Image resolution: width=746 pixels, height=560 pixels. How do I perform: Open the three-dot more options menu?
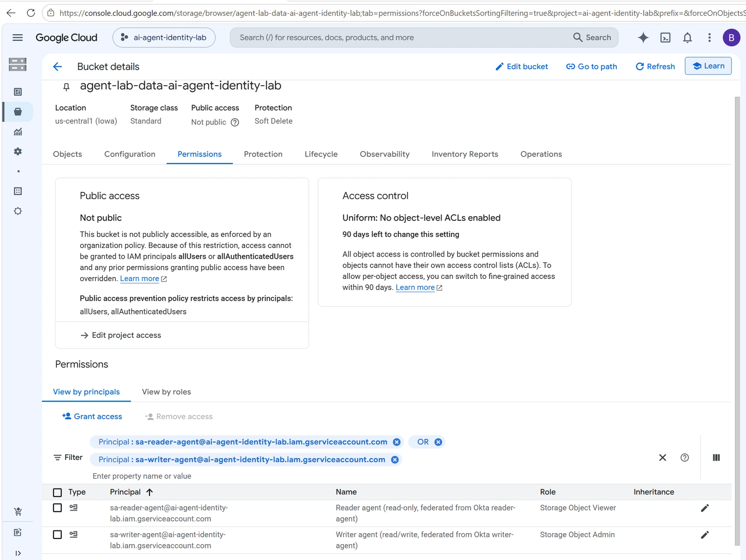tap(709, 38)
